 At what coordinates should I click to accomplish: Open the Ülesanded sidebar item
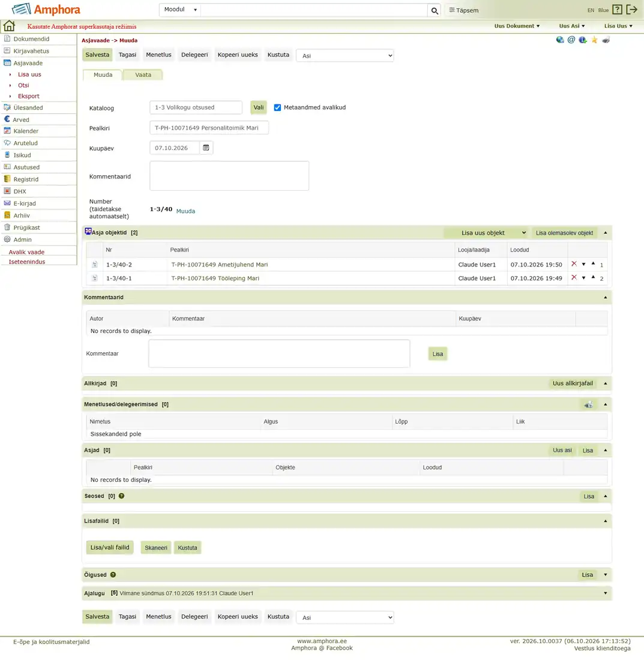click(x=28, y=108)
